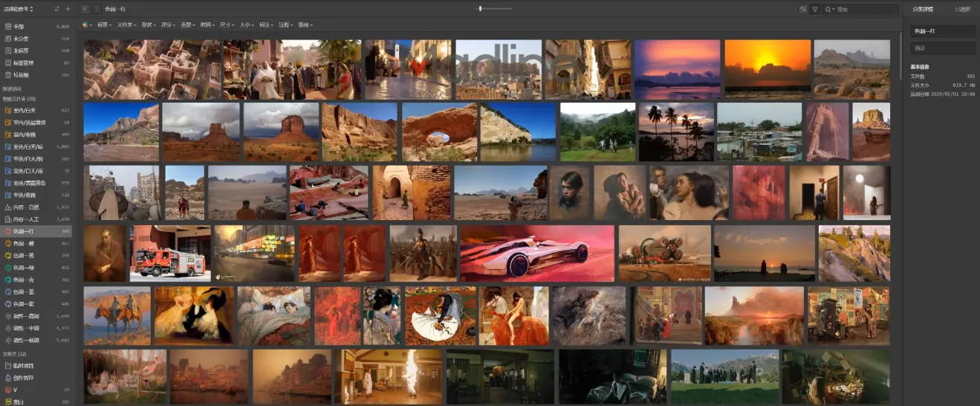The width and height of the screenshot is (980, 406).
Task: Open the 垃圾桶 trash item
Action: click(36, 74)
